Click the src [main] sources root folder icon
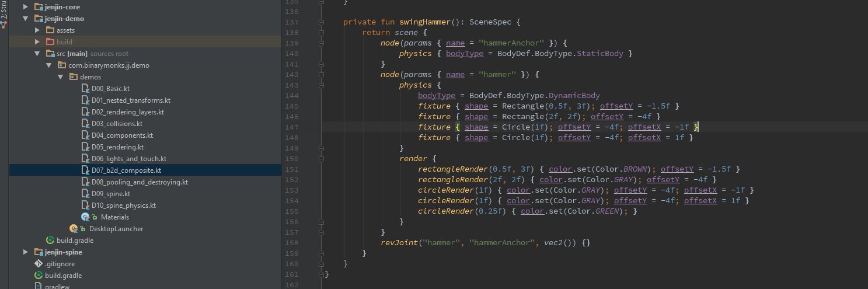868x289 pixels. click(x=50, y=54)
